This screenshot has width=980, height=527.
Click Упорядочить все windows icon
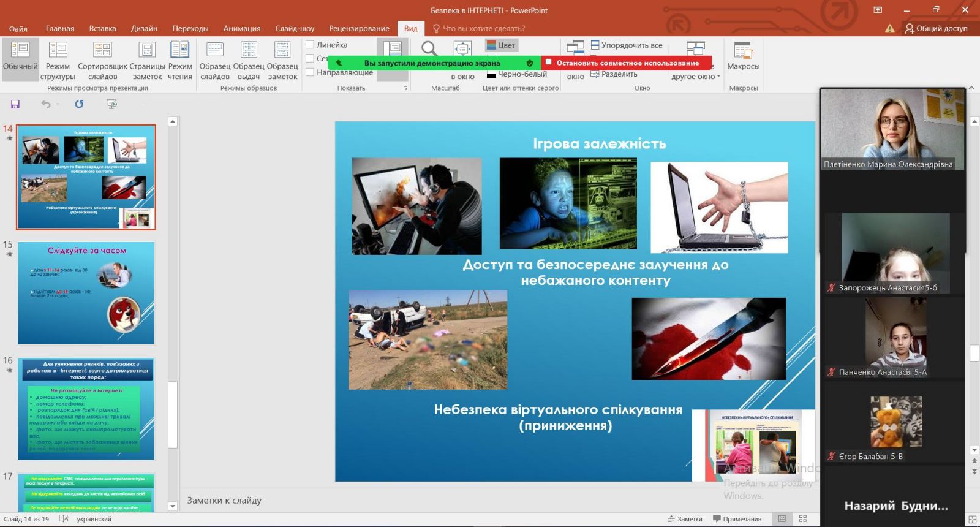627,45
